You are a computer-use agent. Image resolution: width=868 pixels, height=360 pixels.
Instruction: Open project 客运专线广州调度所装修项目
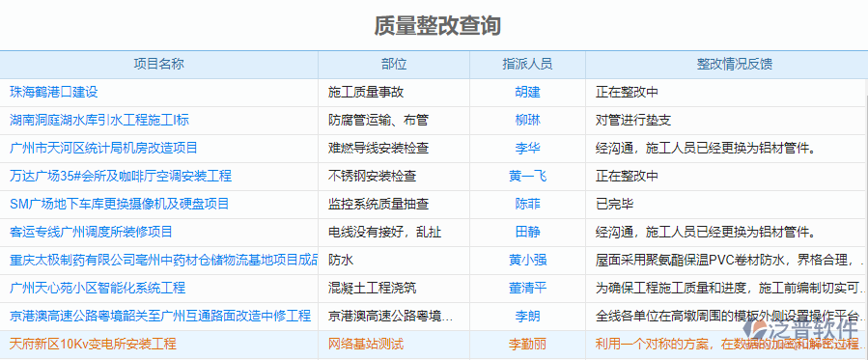pos(92,232)
